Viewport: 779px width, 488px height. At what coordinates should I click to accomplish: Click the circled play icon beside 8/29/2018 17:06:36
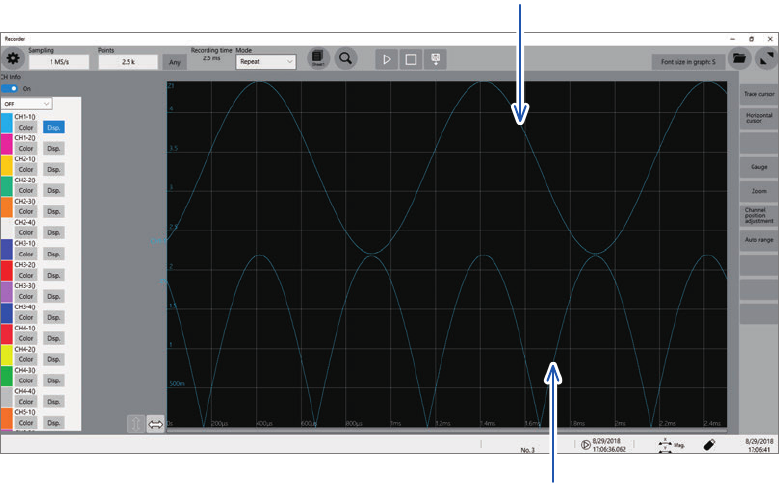pyautogui.click(x=585, y=445)
